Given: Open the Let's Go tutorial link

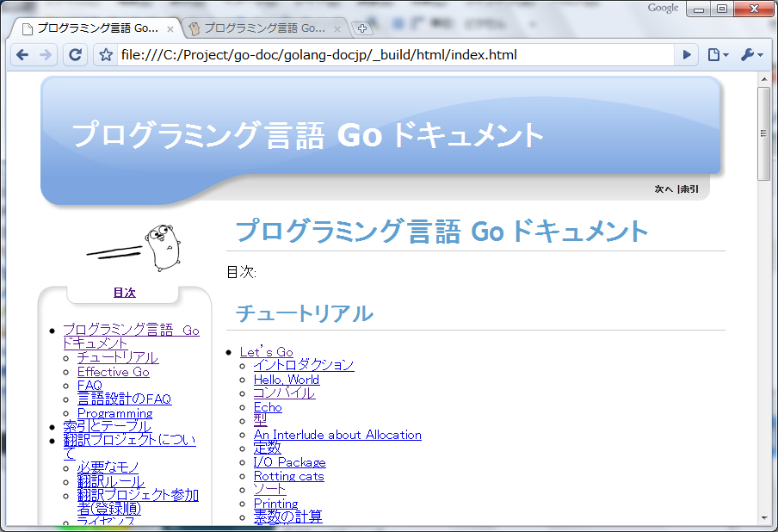Looking at the screenshot, I should 267,352.
